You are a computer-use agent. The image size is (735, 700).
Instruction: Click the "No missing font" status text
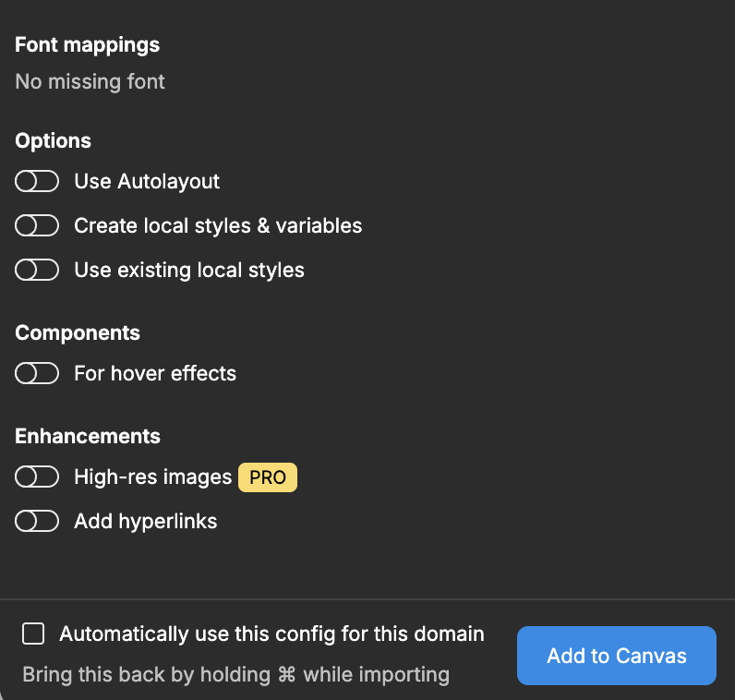click(x=90, y=81)
